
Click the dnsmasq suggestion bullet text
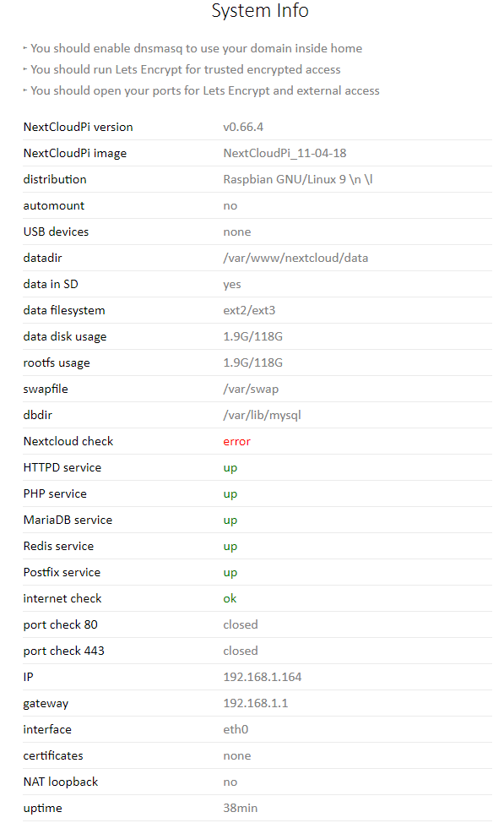click(196, 48)
